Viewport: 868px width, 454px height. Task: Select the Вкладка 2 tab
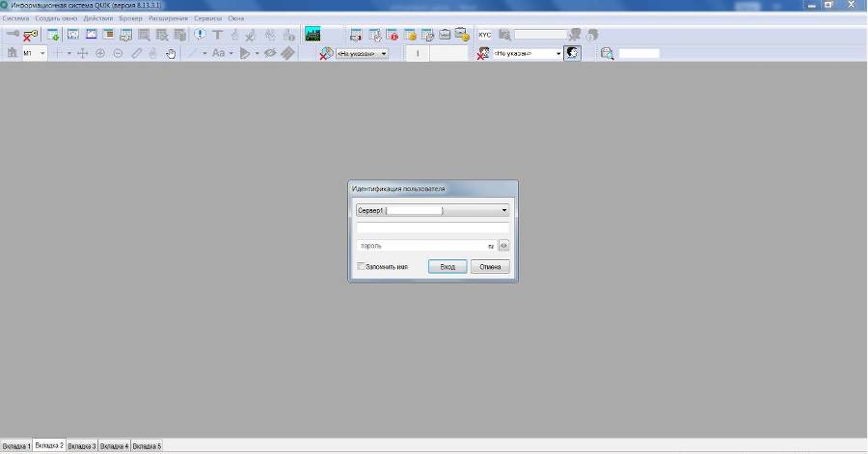point(49,445)
